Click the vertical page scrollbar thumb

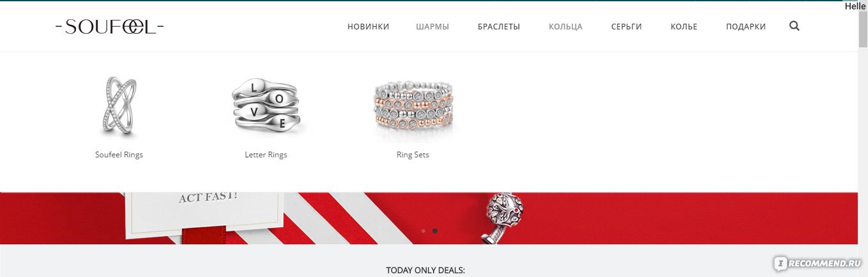pyautogui.click(x=863, y=29)
